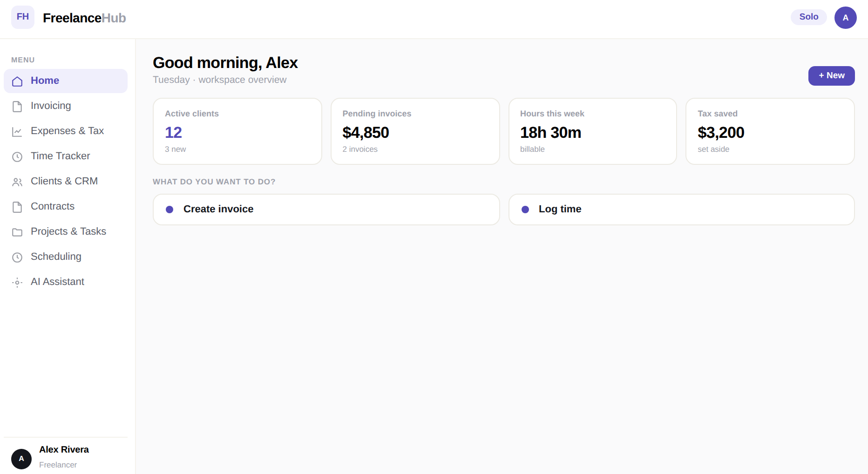Click the 12 active clients number
Screen dimensions: 868x474
(x=173, y=133)
